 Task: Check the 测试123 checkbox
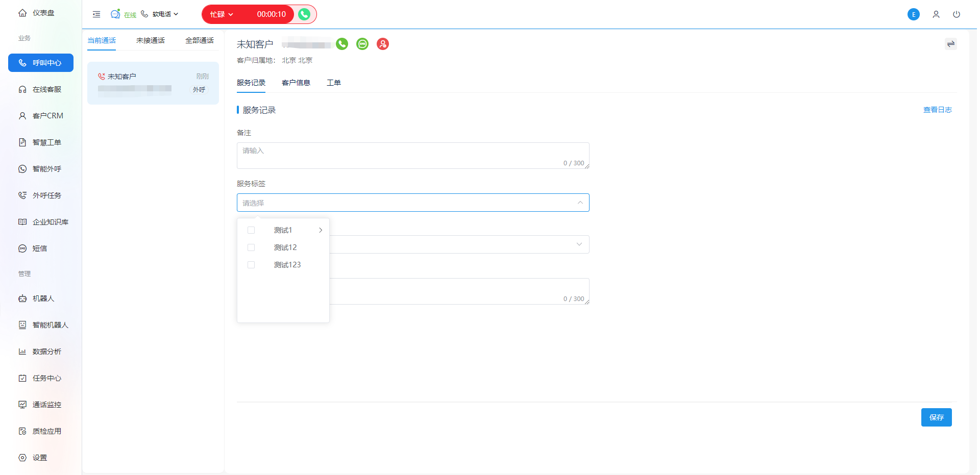251,265
